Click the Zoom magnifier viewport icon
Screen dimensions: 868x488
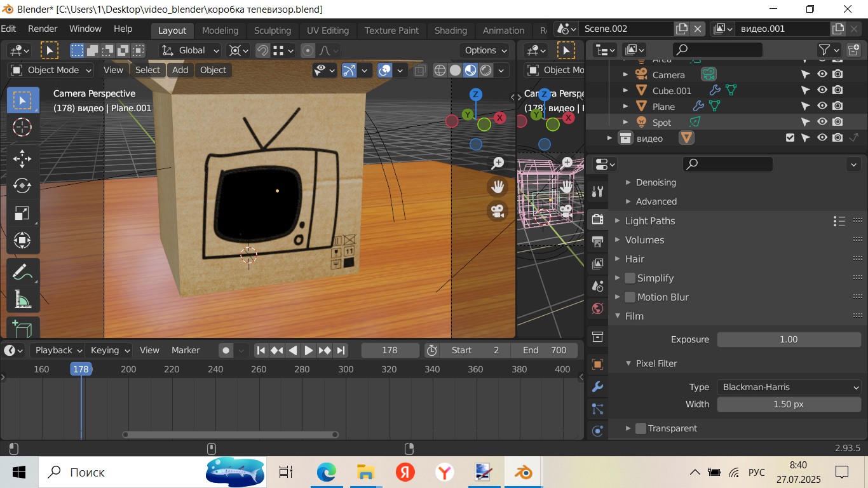click(498, 163)
